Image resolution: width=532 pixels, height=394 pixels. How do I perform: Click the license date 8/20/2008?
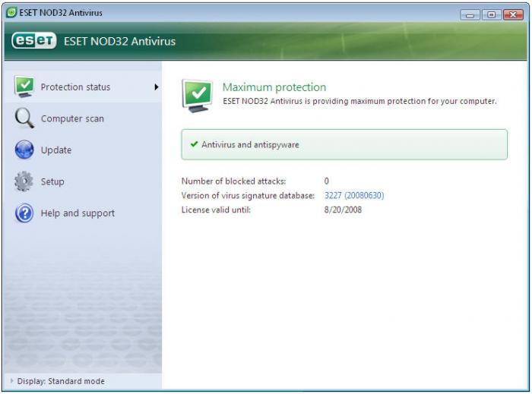343,210
